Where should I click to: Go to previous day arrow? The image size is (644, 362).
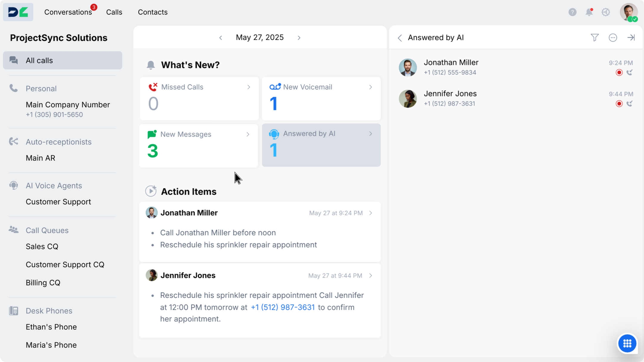click(221, 38)
